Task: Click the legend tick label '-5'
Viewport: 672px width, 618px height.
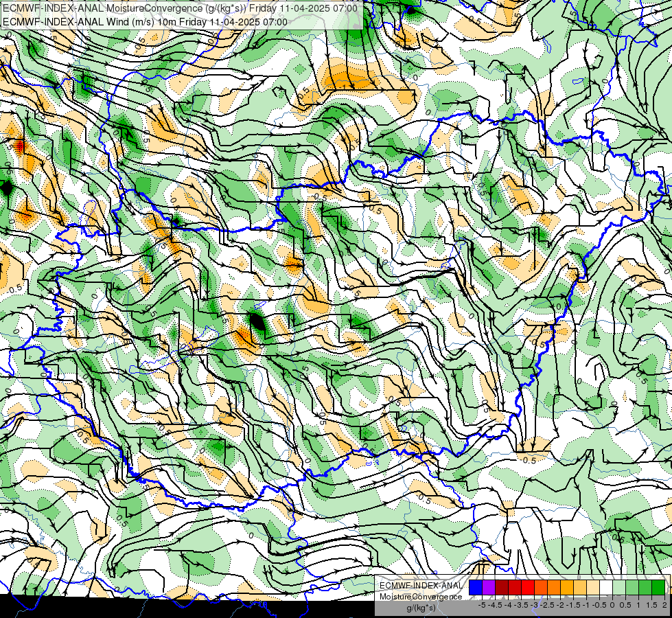Action: point(482,605)
